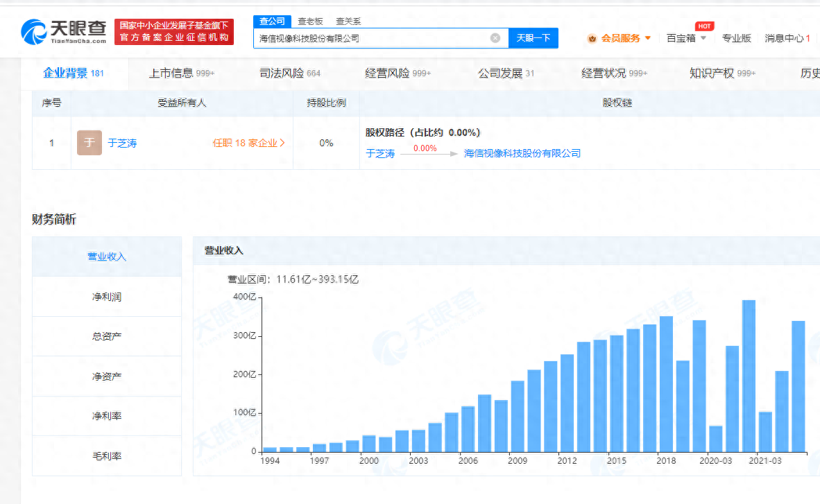Select 净利润 in the financial sidebar
820x504 pixels.
[106, 297]
